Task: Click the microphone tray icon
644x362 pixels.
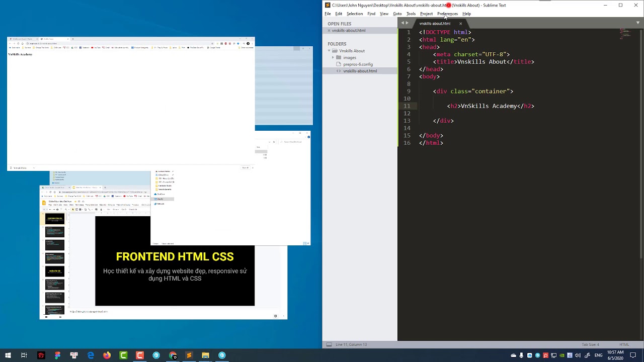Action: click(522, 355)
